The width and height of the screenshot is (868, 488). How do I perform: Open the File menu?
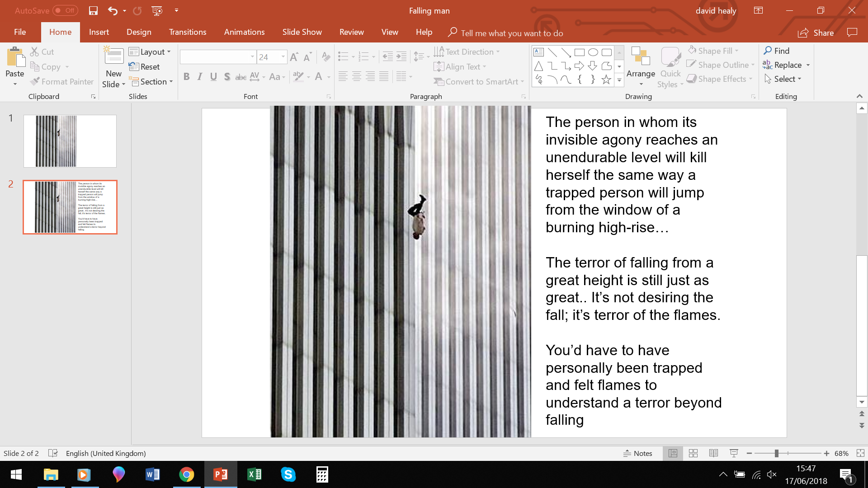coord(20,32)
